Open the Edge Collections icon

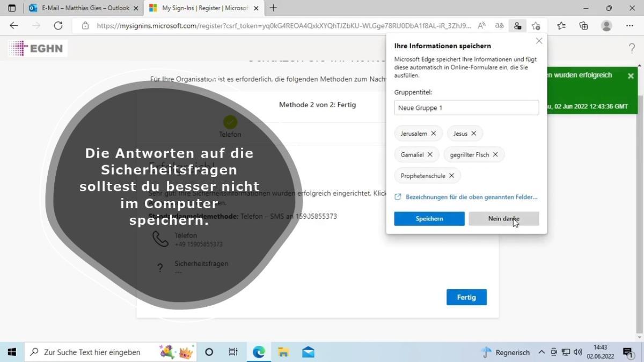click(x=583, y=26)
